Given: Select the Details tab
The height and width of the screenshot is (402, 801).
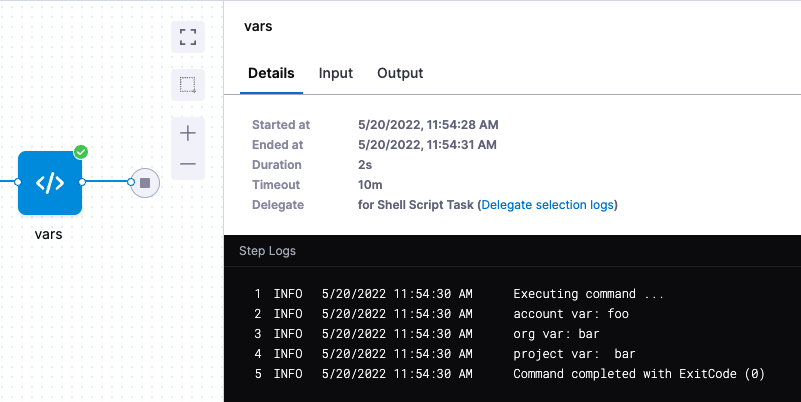Looking at the screenshot, I should (x=271, y=73).
